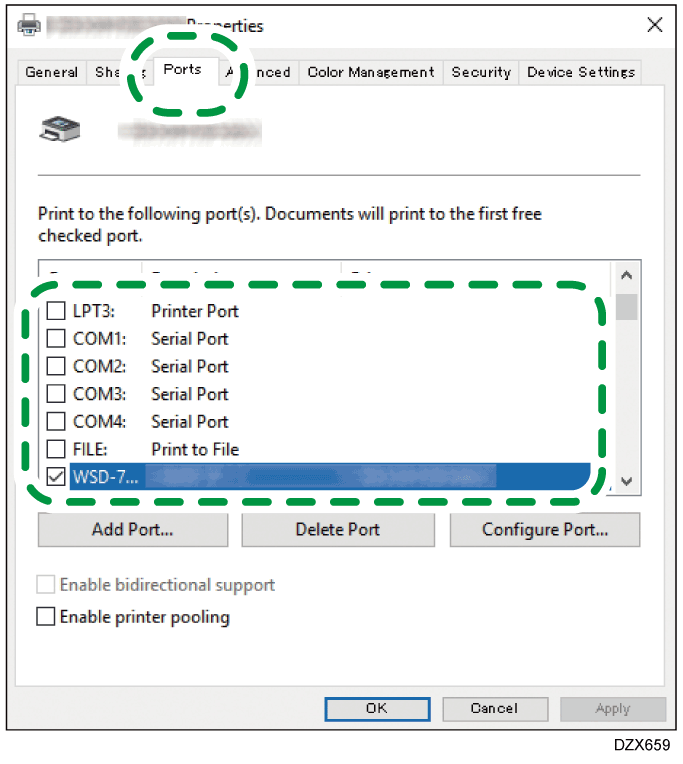Switch to the General tab
Image resolution: width=683 pixels, height=764 pixels.
click(52, 72)
